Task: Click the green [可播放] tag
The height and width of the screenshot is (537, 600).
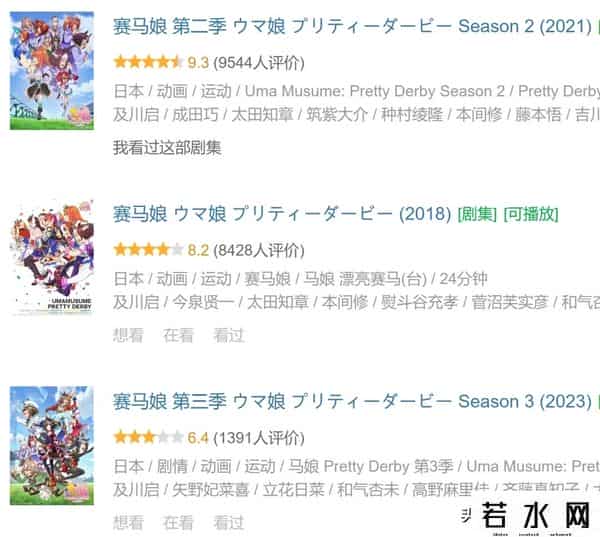Action: click(531, 214)
